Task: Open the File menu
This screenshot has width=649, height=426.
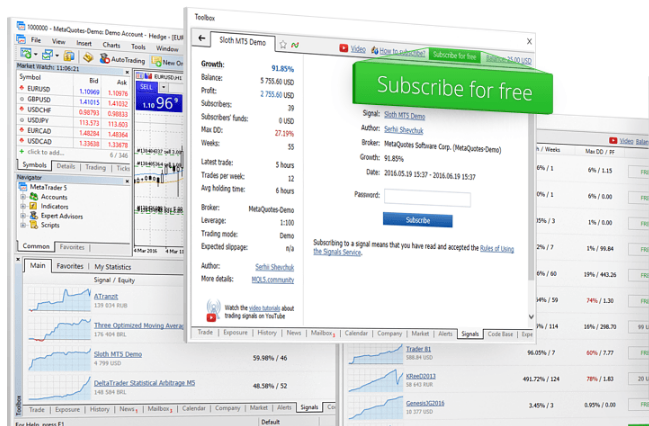Action: tap(36, 40)
